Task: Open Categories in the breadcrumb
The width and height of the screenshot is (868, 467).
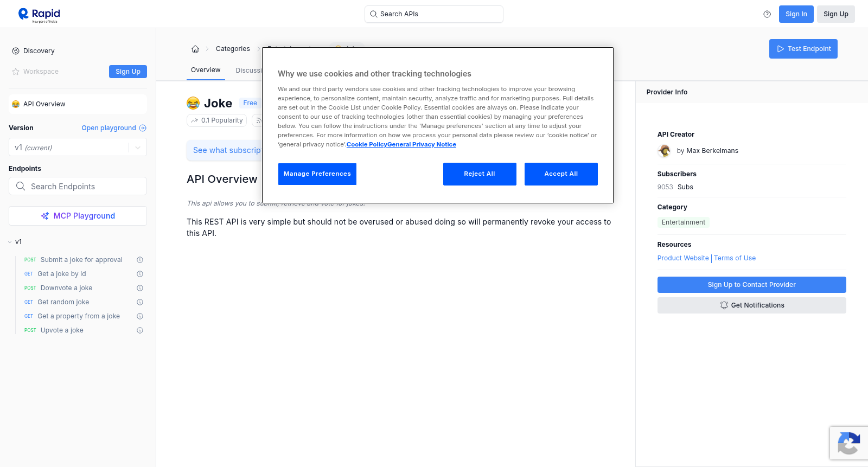Action: [x=233, y=49]
